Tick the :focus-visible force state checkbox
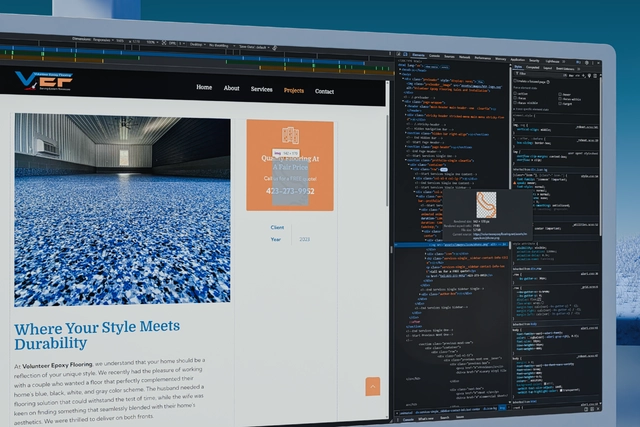Viewport: 640px width, 427px height. pyautogui.click(x=515, y=102)
